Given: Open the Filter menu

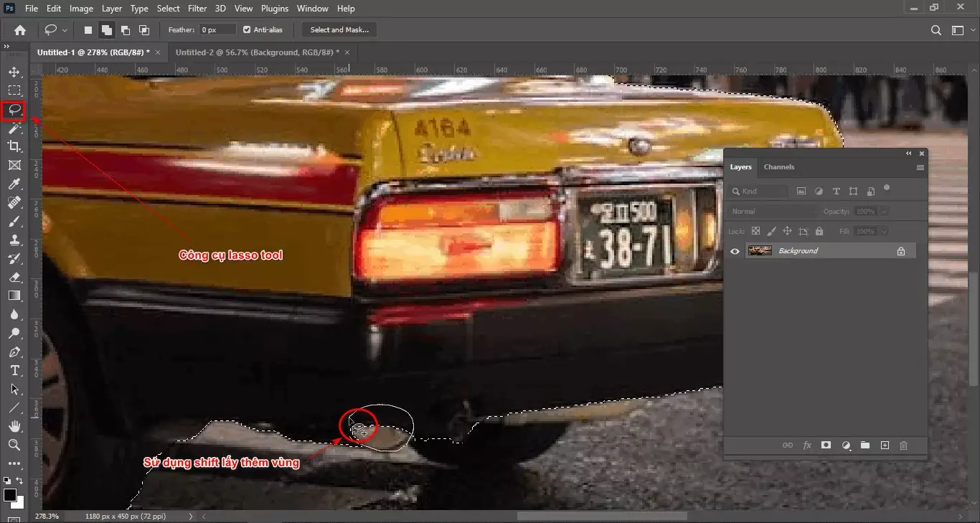Looking at the screenshot, I should click(197, 8).
